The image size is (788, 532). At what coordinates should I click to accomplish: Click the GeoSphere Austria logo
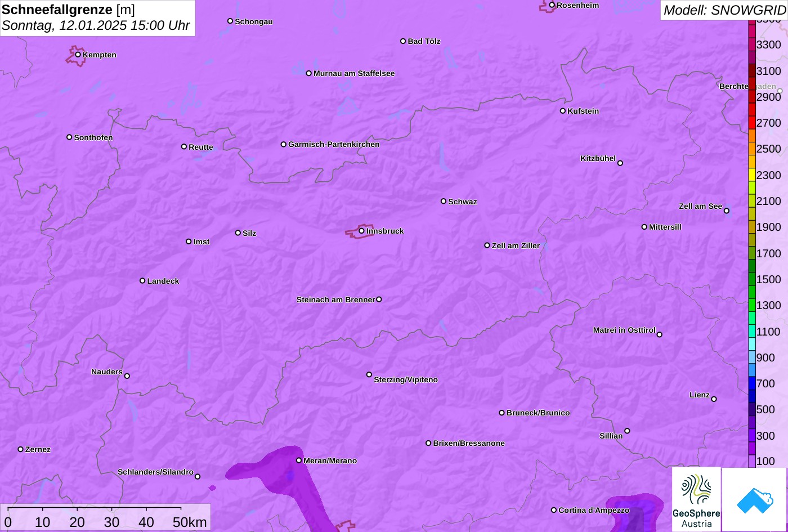pos(696,499)
